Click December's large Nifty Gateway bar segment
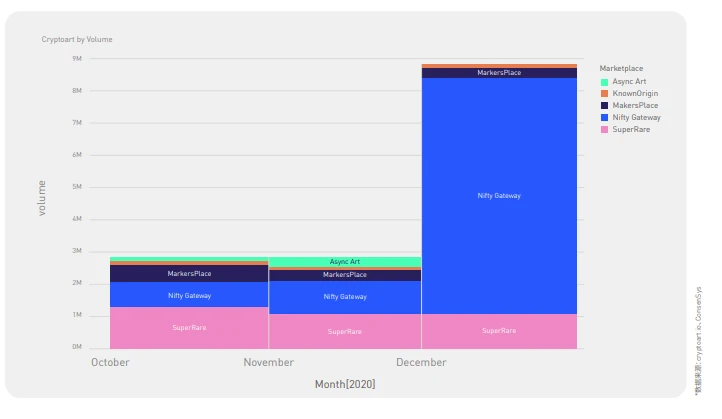This screenshot has height=419, width=722. [x=499, y=196]
